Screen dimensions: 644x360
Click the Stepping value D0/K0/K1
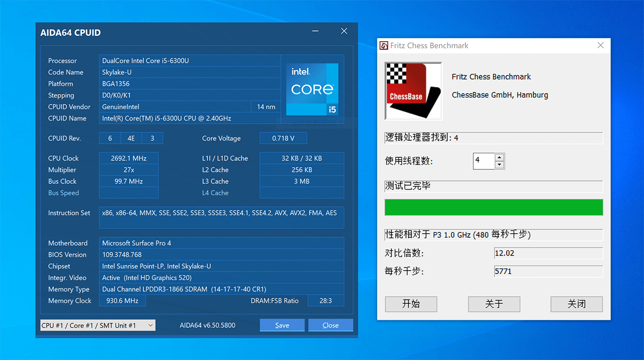click(190, 95)
